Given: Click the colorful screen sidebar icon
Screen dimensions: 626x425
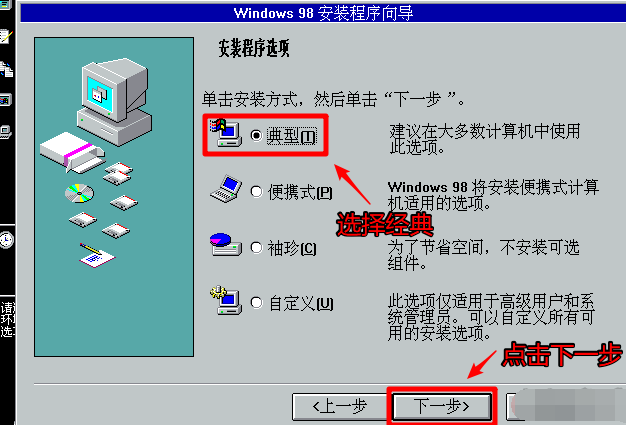Looking at the screenshot, I should point(6,100).
